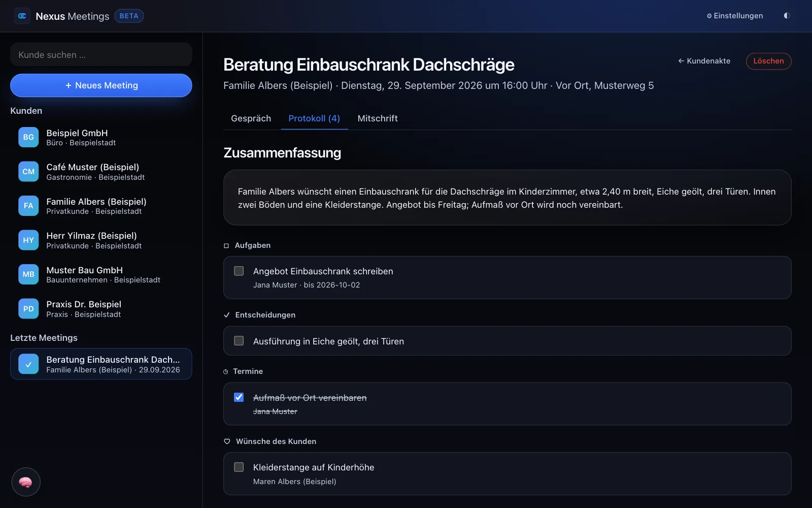
Task: Open Einstellungen with the gear icon
Action: click(734, 16)
